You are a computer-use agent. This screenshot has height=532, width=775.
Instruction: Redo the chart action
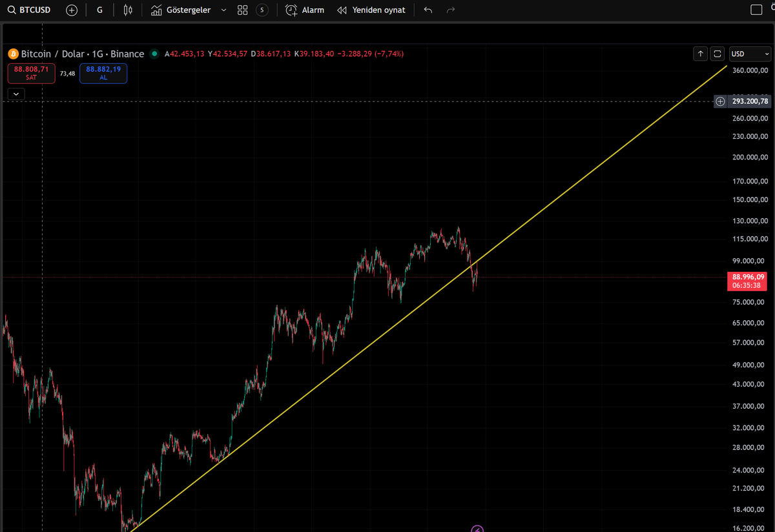tap(451, 10)
